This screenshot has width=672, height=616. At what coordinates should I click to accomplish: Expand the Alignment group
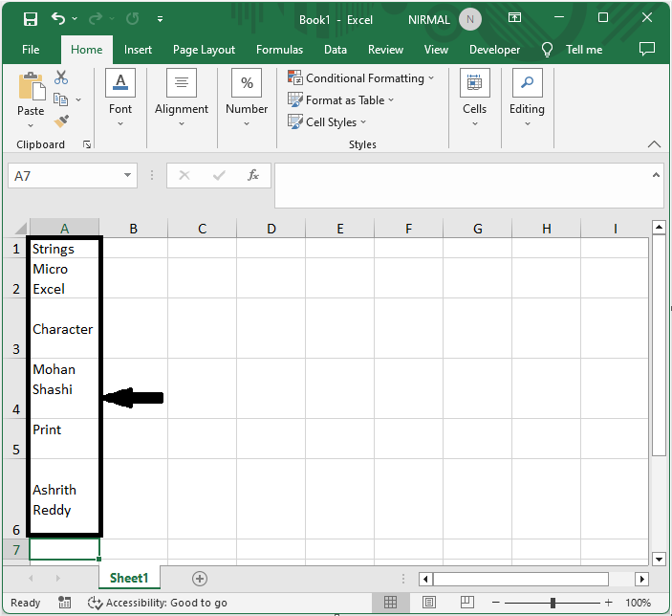click(182, 98)
